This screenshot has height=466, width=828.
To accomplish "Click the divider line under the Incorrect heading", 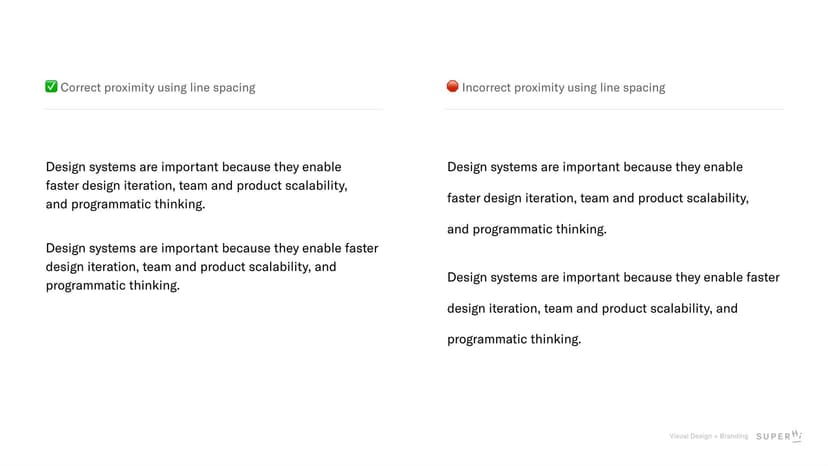I will point(614,109).
